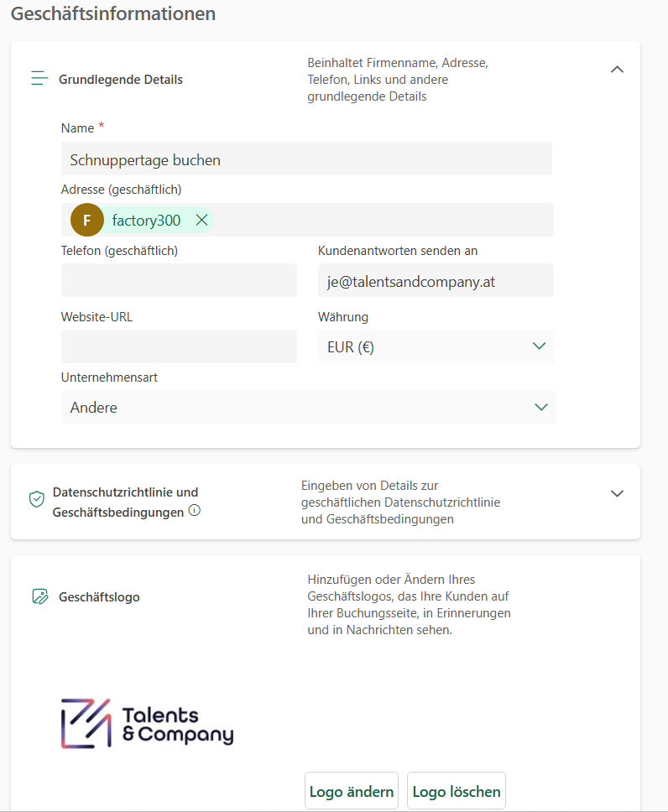Click the Telefon (geschäftlich) field
The image size is (668, 812).
pyautogui.click(x=179, y=280)
